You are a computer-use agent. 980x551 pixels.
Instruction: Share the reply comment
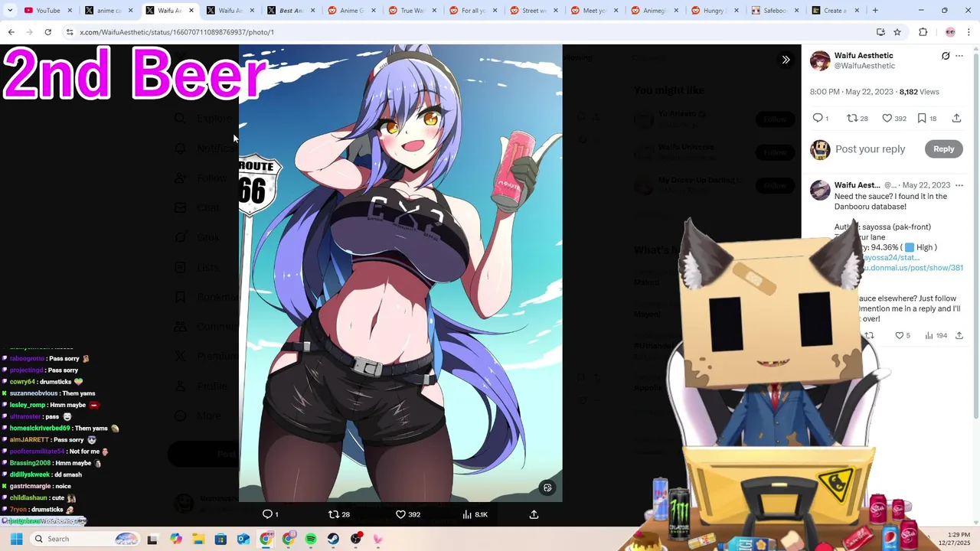(x=959, y=335)
